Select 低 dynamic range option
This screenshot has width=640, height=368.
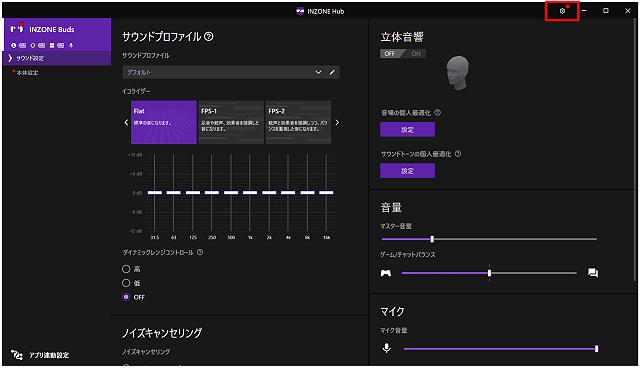pyautogui.click(x=126, y=283)
